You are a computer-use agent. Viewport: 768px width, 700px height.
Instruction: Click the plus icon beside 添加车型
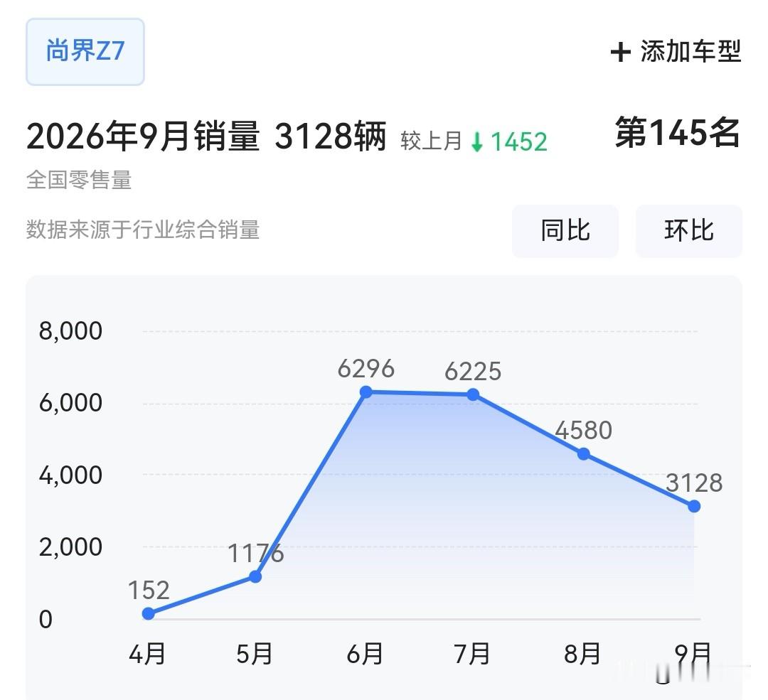(x=620, y=52)
